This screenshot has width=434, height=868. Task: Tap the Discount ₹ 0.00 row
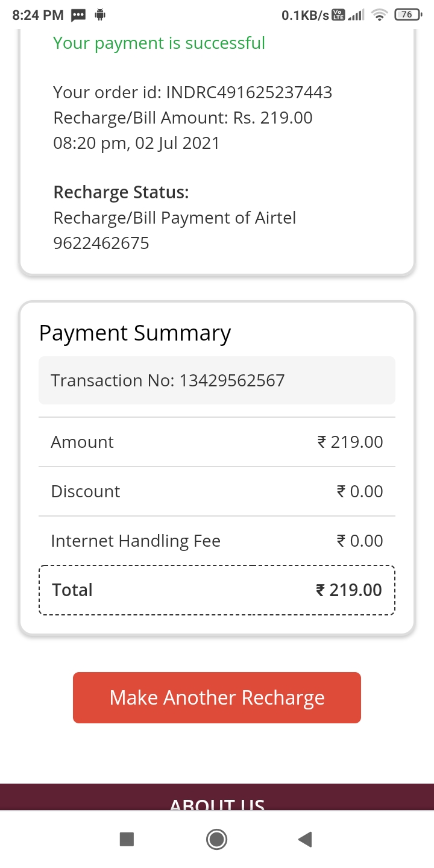click(217, 491)
